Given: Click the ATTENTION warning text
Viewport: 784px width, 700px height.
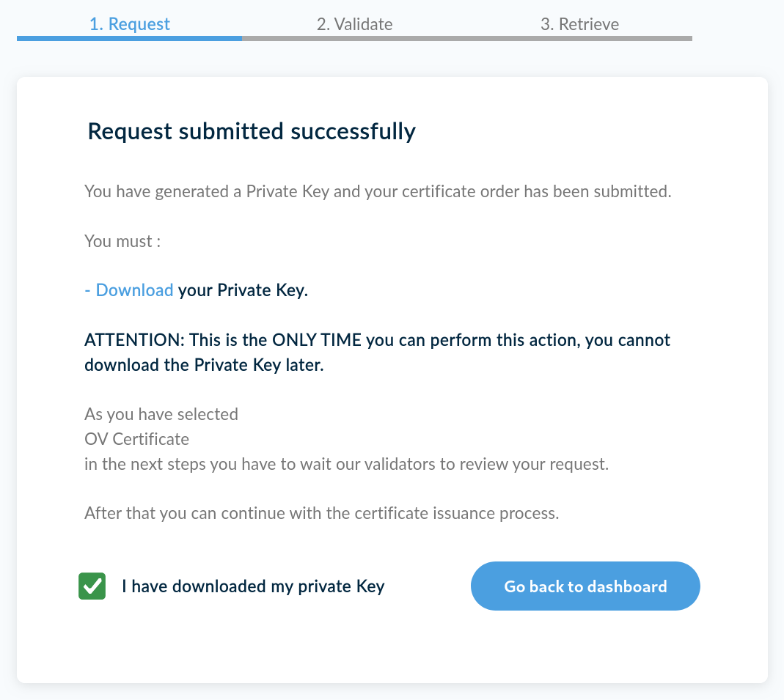Looking at the screenshot, I should (377, 340).
